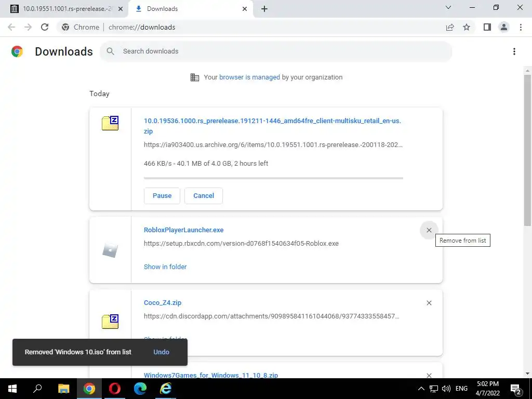532x399 pixels.
Task: Click the Chrome taskbar icon
Action: coord(89,389)
